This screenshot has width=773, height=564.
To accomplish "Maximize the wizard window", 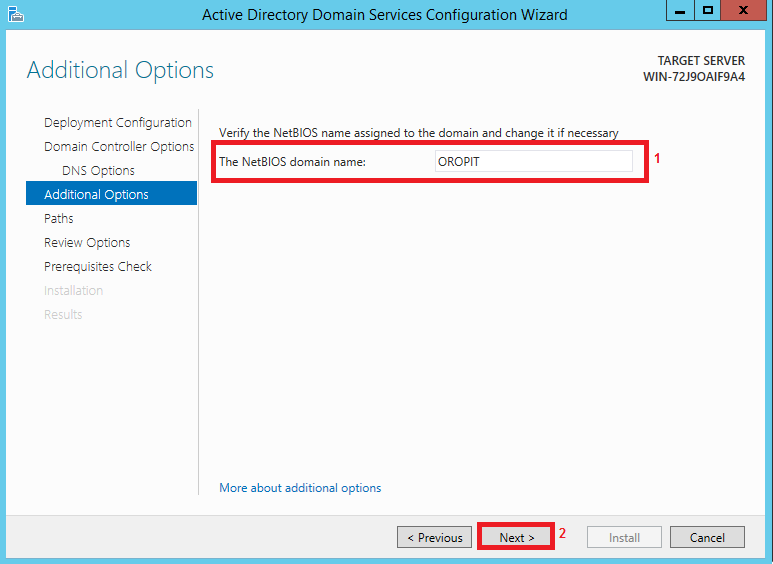I will pos(707,10).
